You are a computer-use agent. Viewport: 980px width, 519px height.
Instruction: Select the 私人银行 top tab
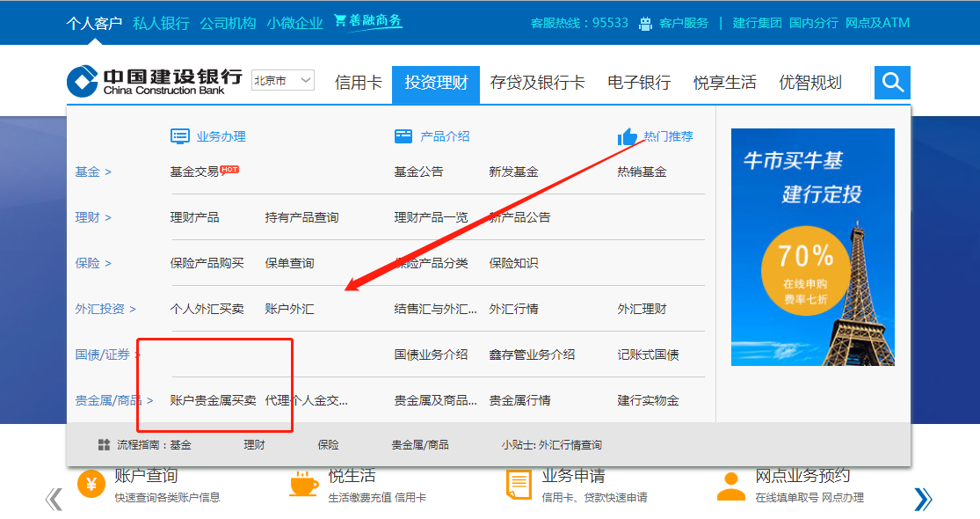(161, 23)
